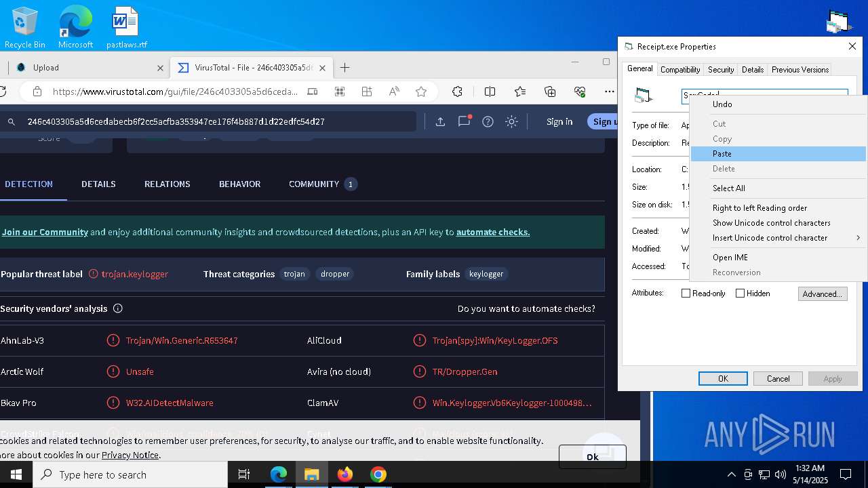Expand Insert Unicode control character submenu

(x=778, y=238)
